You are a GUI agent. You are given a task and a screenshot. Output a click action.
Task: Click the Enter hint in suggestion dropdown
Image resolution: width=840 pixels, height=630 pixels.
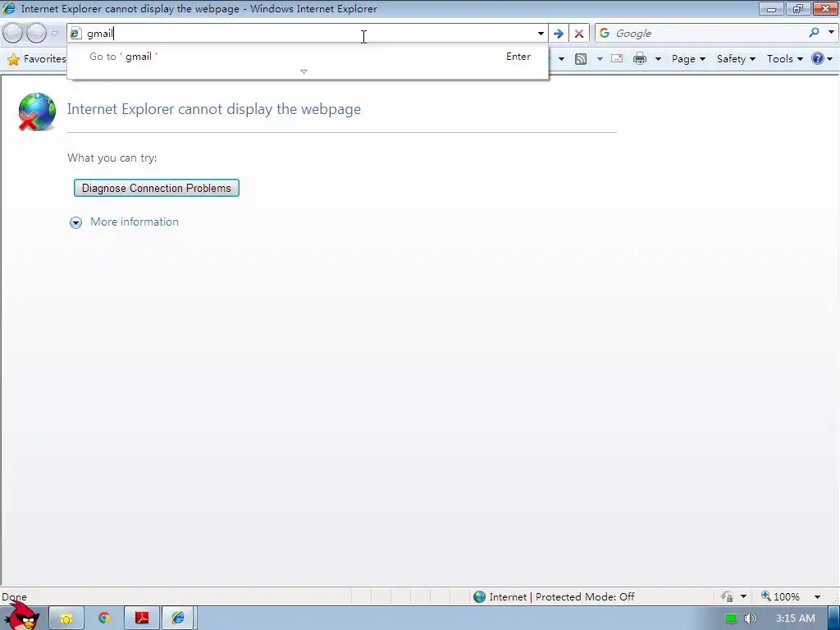518,57
